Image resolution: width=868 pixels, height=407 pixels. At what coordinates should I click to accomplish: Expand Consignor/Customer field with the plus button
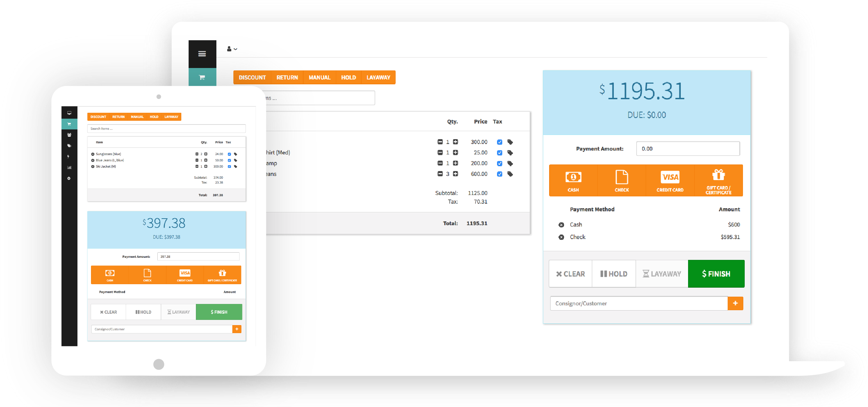coord(735,303)
